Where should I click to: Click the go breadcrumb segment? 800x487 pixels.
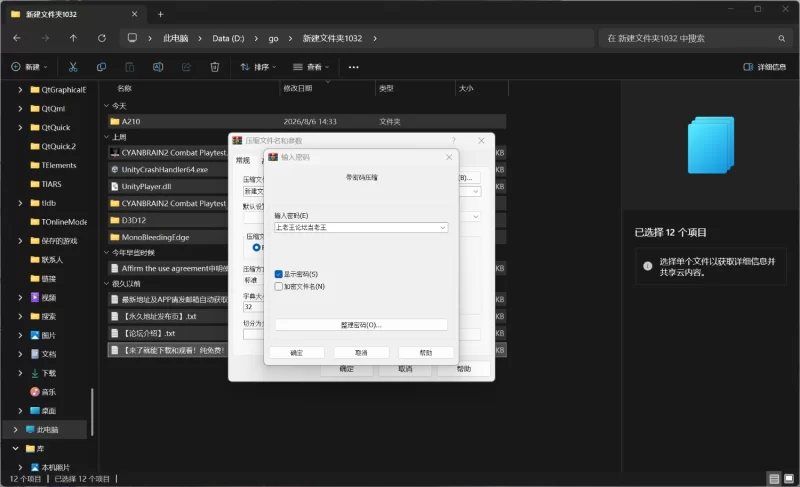click(x=273, y=38)
